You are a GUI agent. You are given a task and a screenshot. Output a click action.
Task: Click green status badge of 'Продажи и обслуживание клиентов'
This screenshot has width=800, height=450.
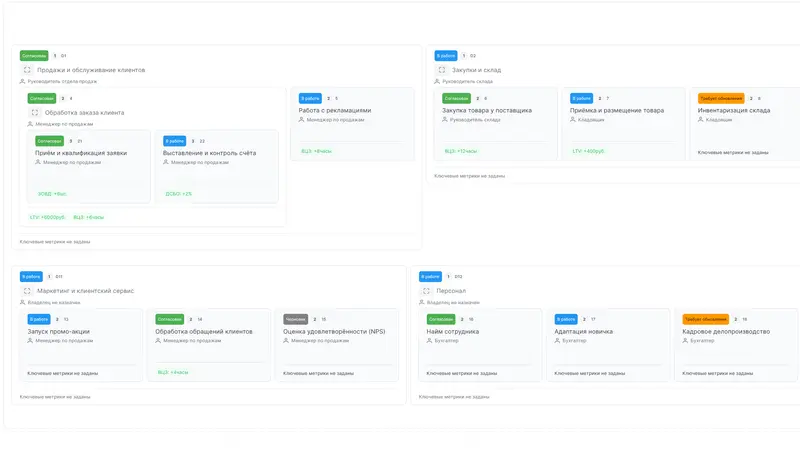coord(34,56)
